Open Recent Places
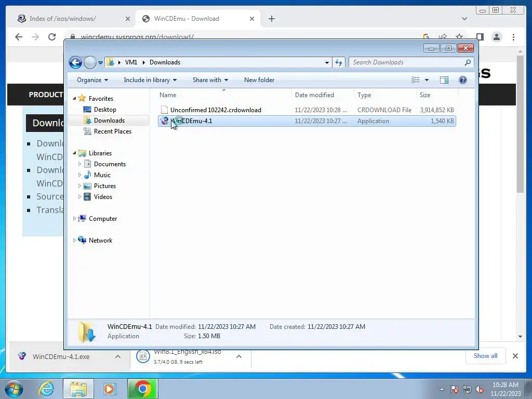This screenshot has height=399, width=532. coord(112,131)
